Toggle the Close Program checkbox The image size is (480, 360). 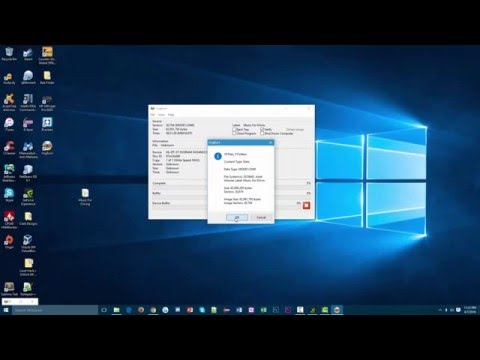234,133
